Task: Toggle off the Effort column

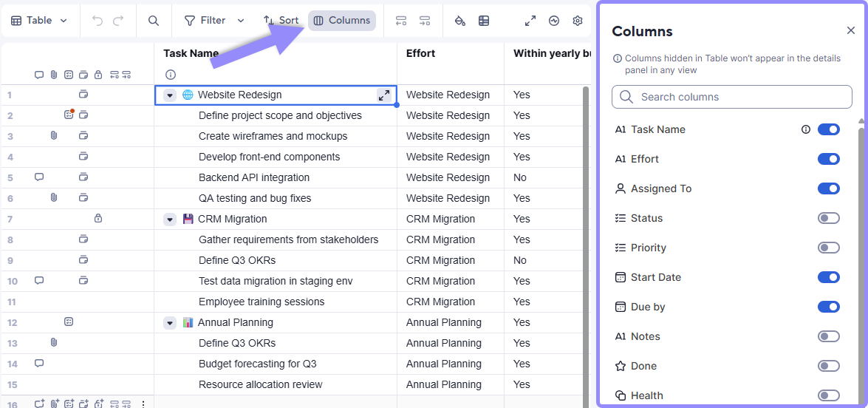Action: [x=829, y=159]
